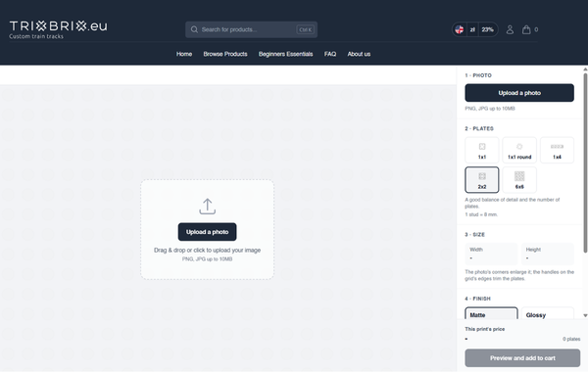Open the FAQ page link
Screen dimensions: 588x372
(330, 54)
